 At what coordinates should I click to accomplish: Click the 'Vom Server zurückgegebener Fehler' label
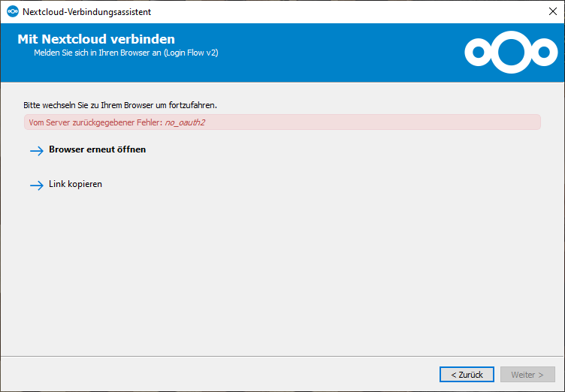[95, 122]
